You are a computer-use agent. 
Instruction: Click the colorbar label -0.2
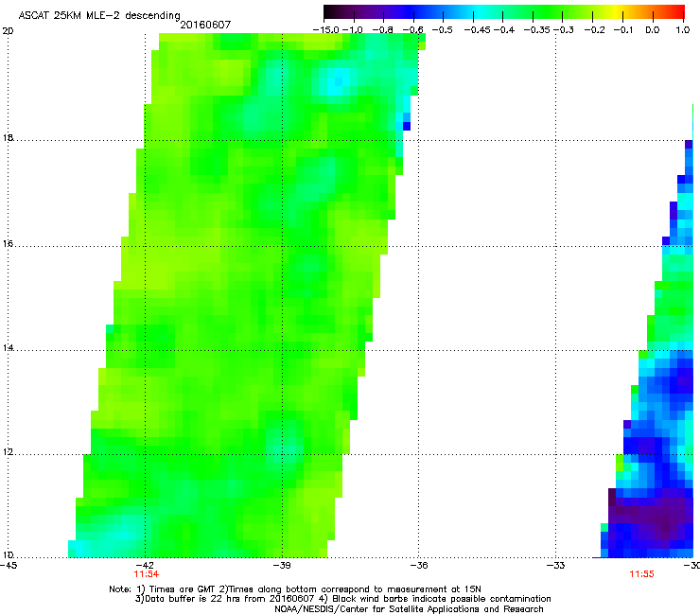click(x=594, y=30)
